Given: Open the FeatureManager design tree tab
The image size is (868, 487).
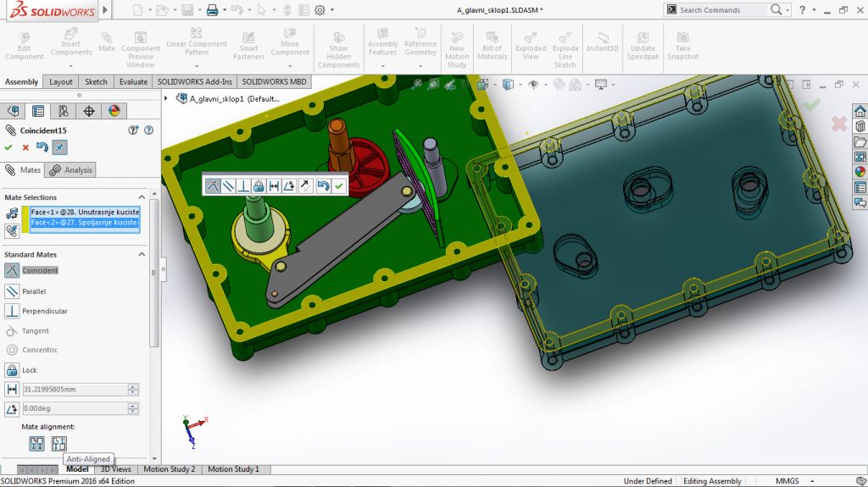Looking at the screenshot, I should point(14,111).
